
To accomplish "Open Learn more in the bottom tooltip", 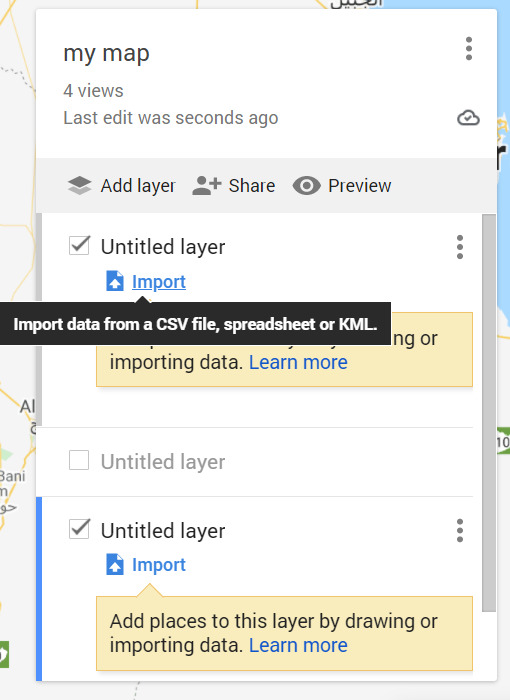I will click(x=298, y=645).
